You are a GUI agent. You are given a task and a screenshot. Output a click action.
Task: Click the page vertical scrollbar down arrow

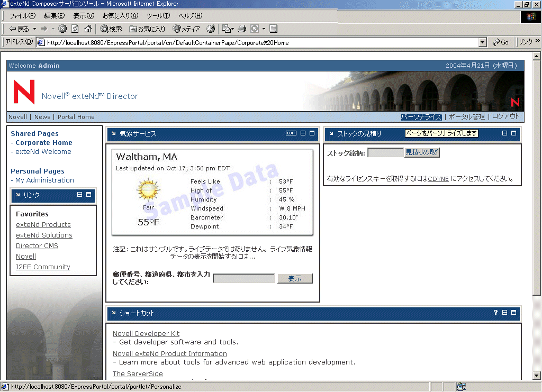tap(537, 376)
